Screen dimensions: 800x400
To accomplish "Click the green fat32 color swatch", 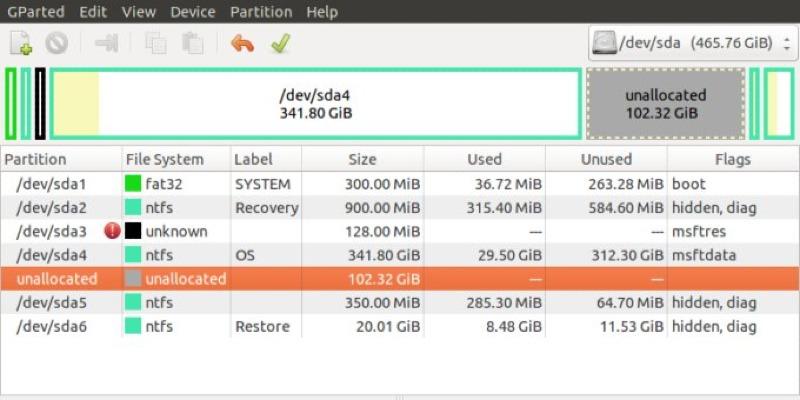I will tap(133, 184).
